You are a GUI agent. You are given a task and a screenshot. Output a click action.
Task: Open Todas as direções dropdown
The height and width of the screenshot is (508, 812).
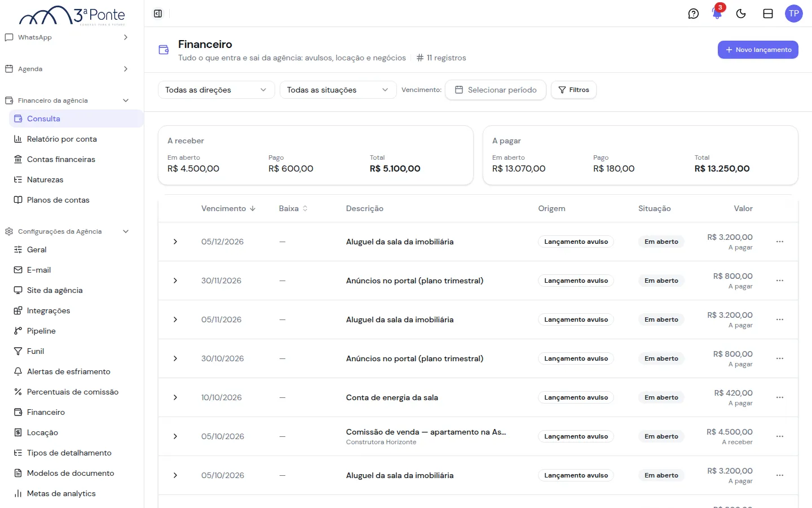(217, 90)
